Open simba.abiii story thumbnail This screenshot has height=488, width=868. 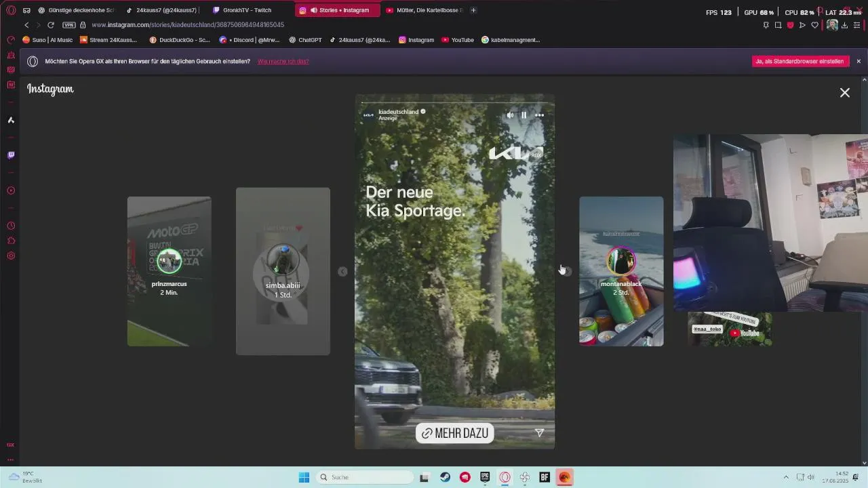click(283, 271)
